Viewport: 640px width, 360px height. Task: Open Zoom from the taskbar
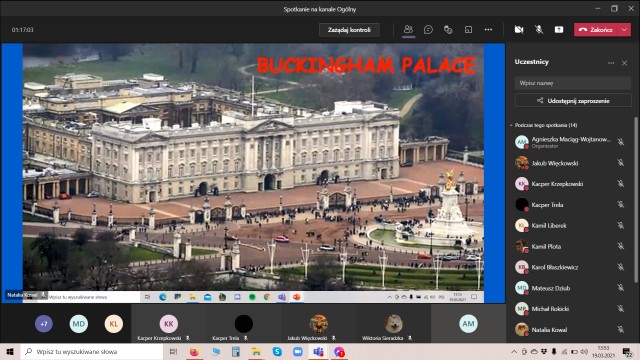click(x=298, y=351)
